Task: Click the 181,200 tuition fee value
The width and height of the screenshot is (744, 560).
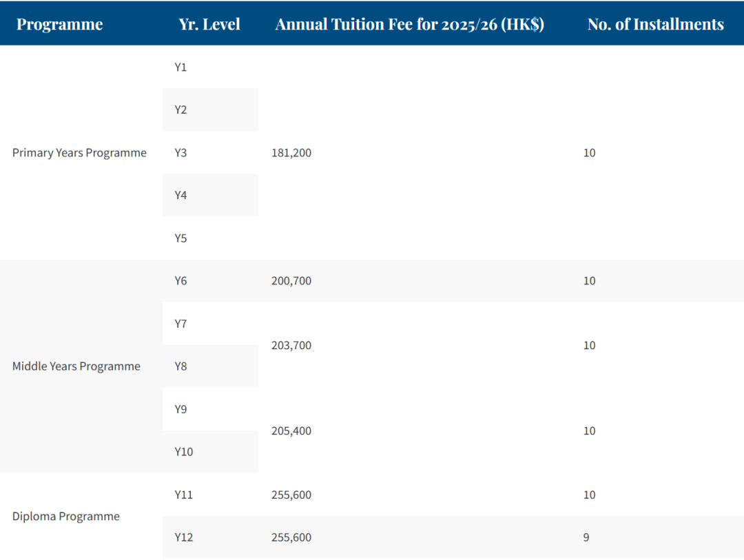Action: click(291, 153)
